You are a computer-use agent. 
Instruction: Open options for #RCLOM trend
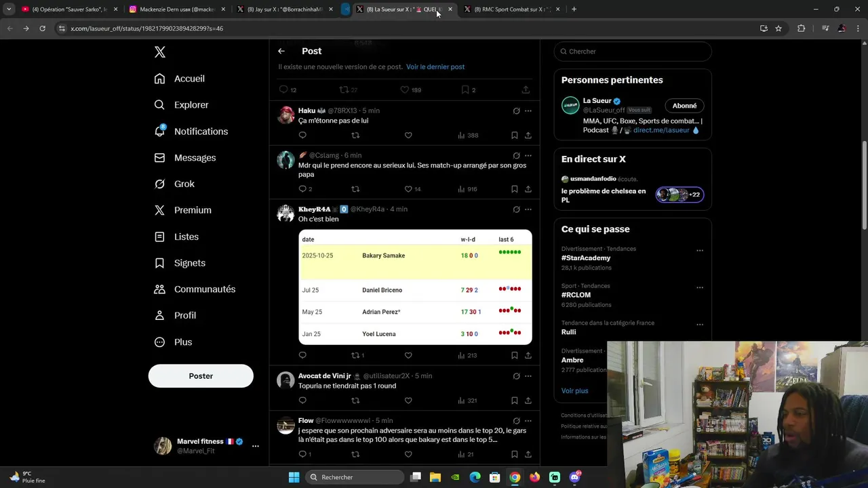(700, 287)
